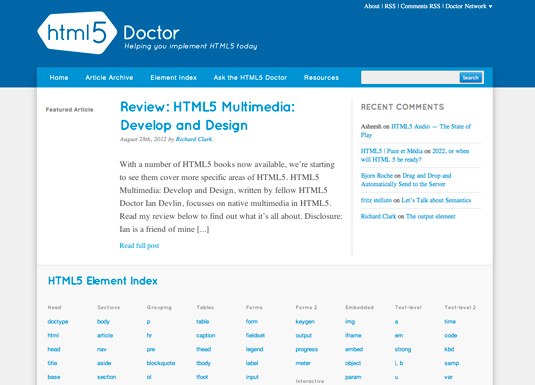Open the RSS feed link
Image resolution: width=535 pixels, height=385 pixels.
[390, 6]
